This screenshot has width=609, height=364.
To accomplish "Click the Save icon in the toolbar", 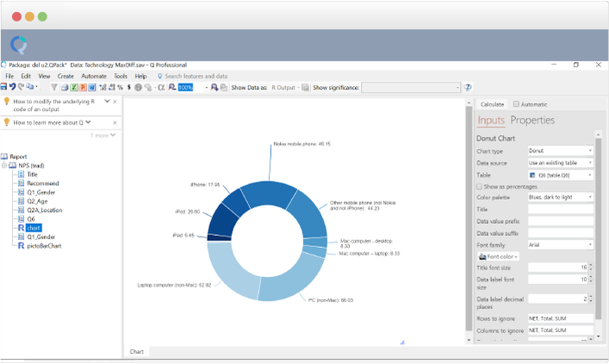I will point(3,87).
